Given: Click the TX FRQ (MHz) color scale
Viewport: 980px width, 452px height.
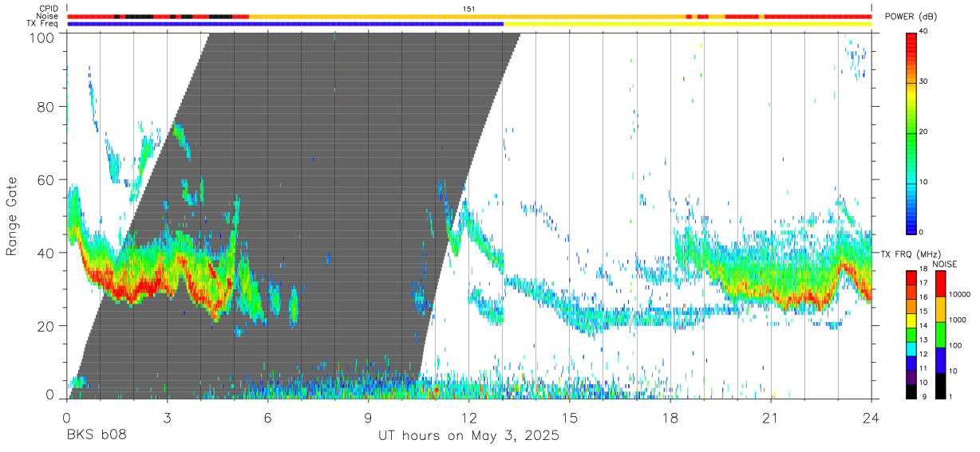Looking at the screenshot, I should tap(911, 334).
